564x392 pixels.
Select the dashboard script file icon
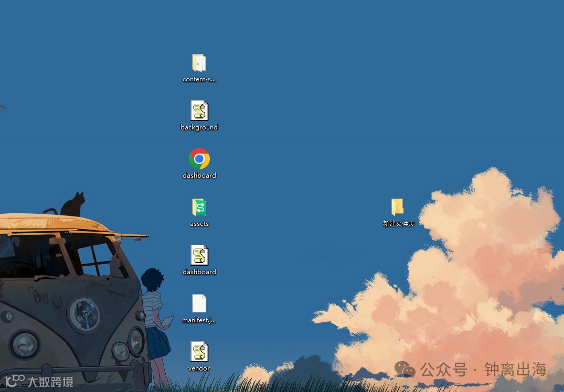[199, 255]
